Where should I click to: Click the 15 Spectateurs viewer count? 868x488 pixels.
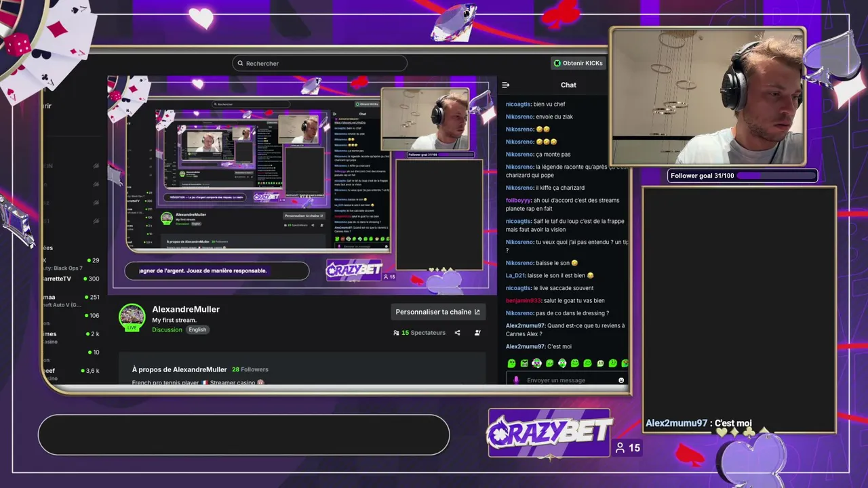tap(419, 333)
